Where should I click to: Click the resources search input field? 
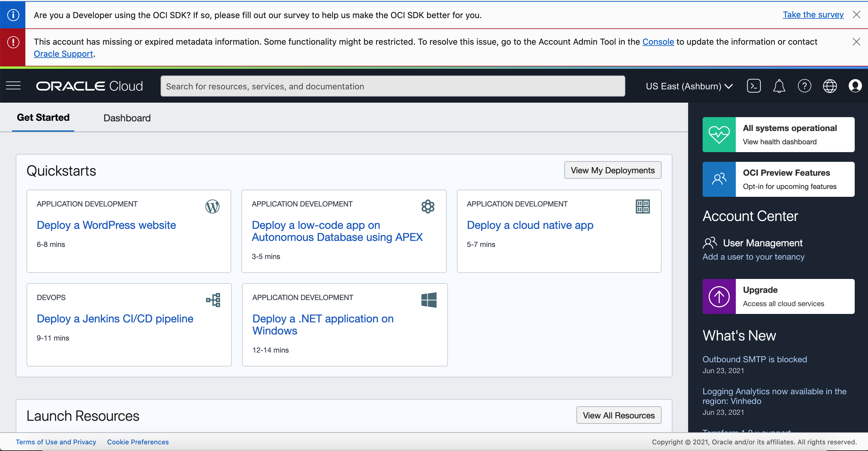pyautogui.click(x=393, y=86)
